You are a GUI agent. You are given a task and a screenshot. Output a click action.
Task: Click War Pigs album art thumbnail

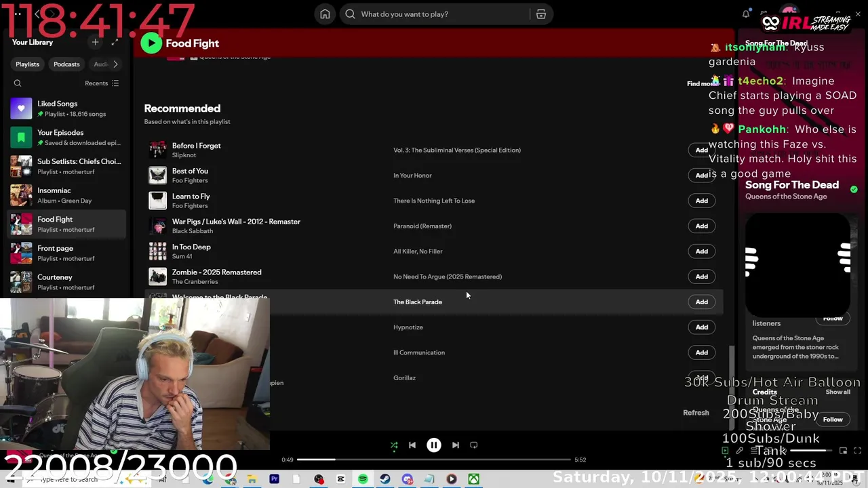pyautogui.click(x=157, y=226)
